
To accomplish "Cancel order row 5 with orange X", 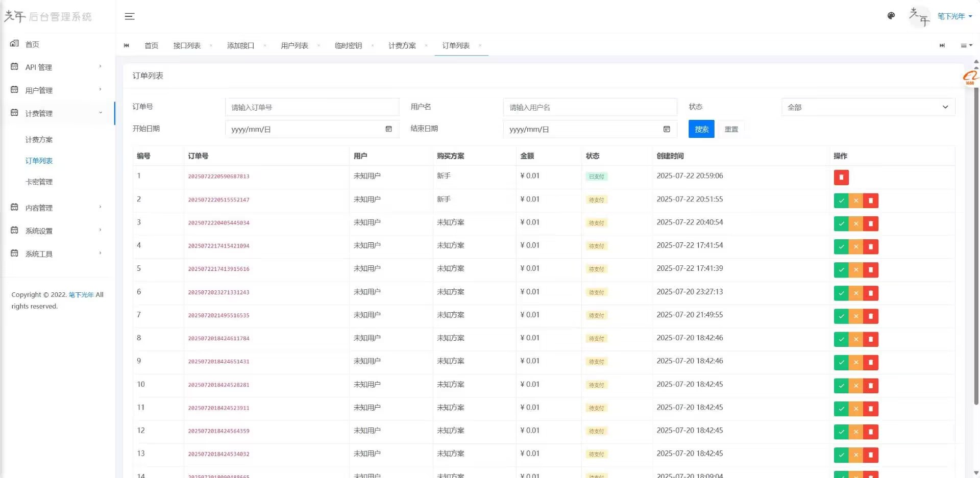I will [856, 270].
